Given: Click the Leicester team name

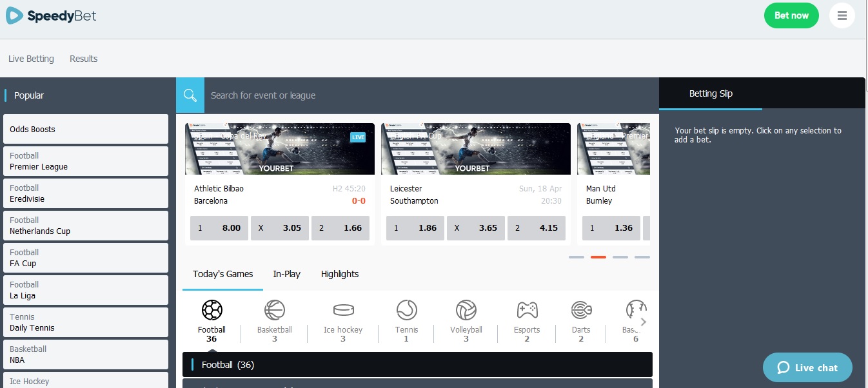Looking at the screenshot, I should pos(406,189).
